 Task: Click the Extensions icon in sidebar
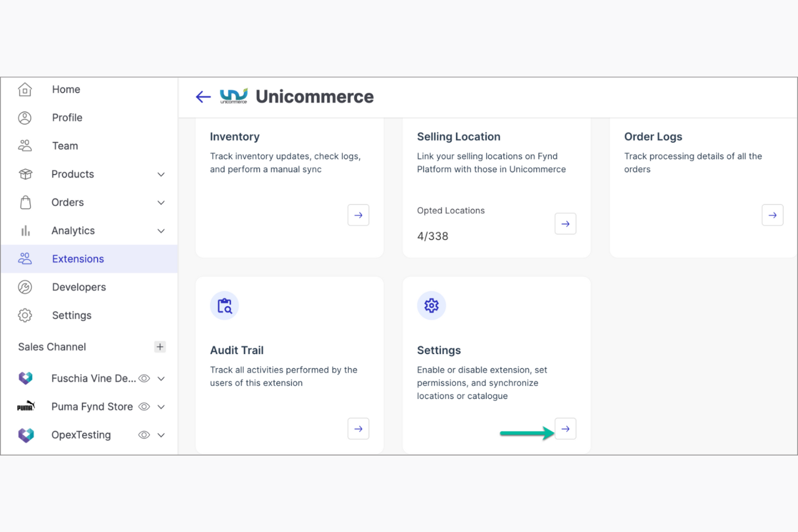(25, 259)
